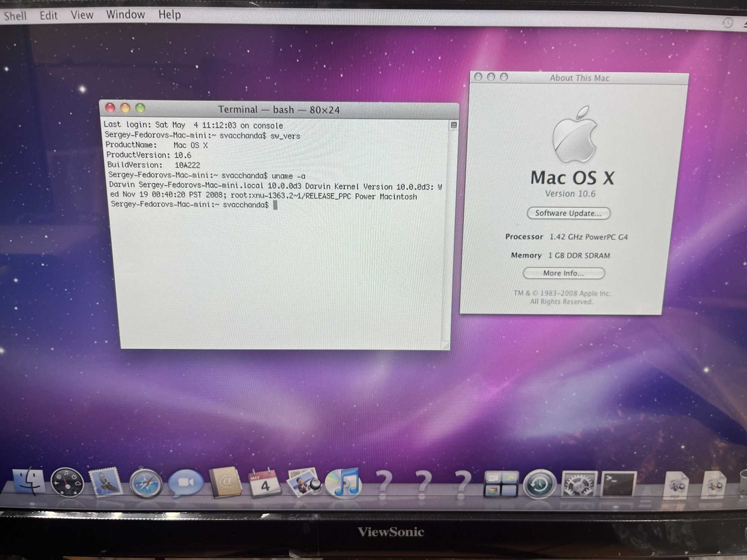Click Time Machine menu bar status icon
Viewport: 747px width, 560px height.
(727, 23)
